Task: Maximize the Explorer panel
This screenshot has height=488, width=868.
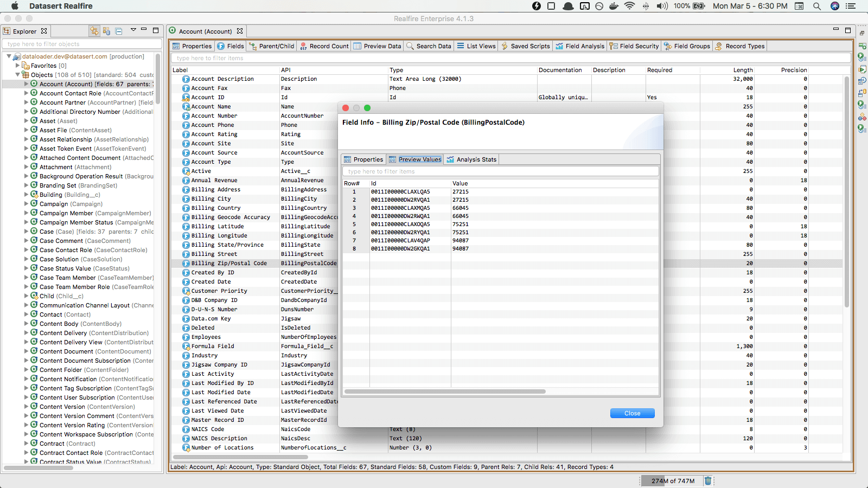Action: pyautogui.click(x=156, y=30)
